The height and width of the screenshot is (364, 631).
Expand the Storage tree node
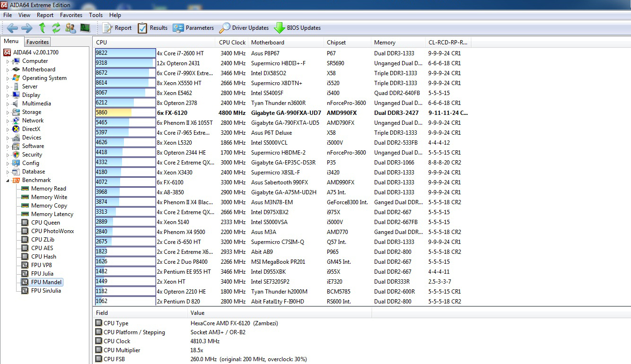8,112
